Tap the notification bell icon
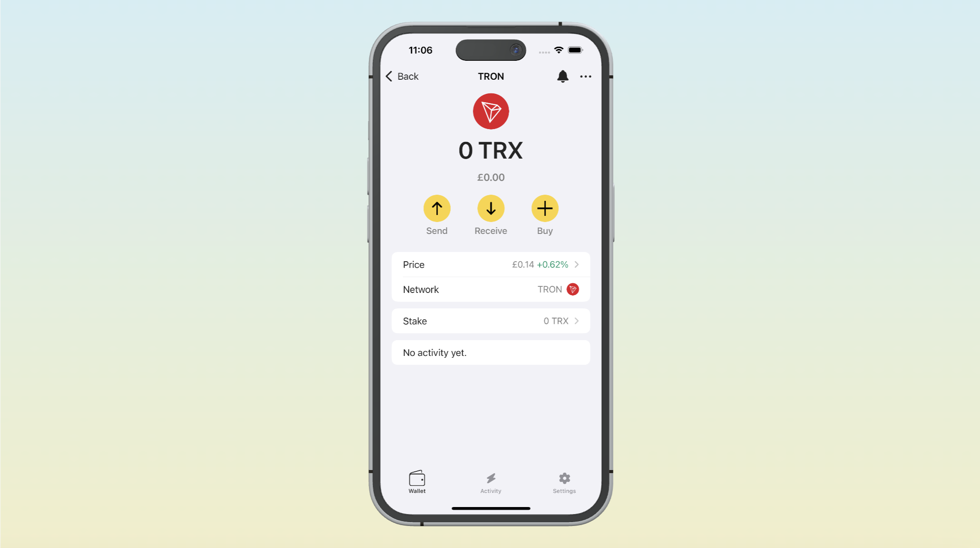This screenshot has width=980, height=548. click(x=563, y=75)
